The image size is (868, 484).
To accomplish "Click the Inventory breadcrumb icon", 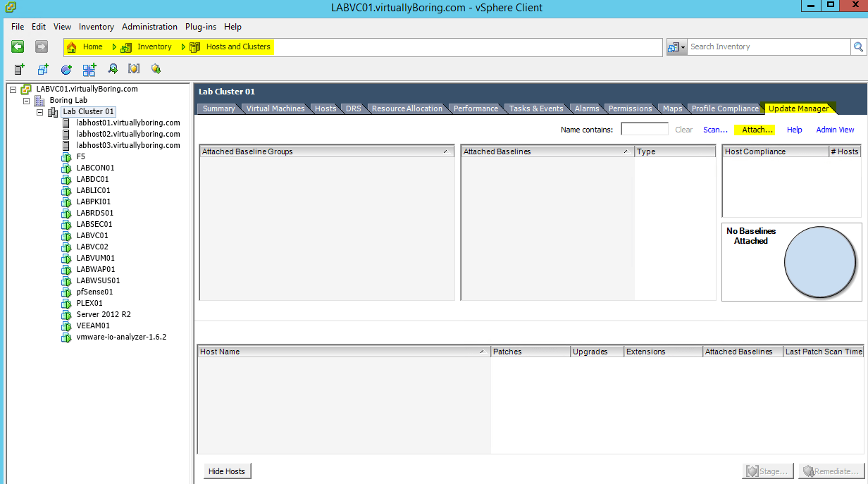I will (x=126, y=47).
